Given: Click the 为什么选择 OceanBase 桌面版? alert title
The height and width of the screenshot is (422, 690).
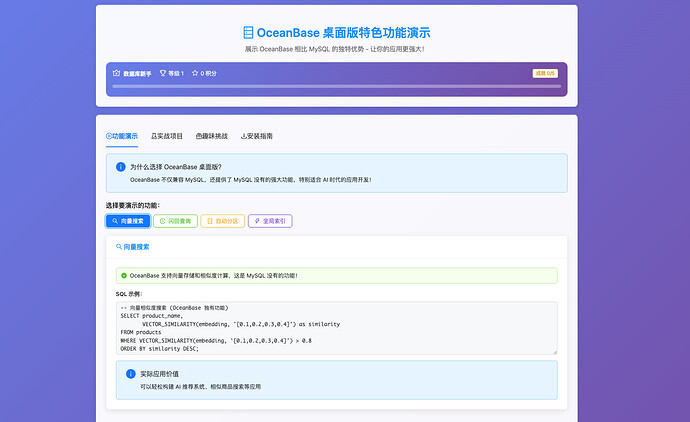Looking at the screenshot, I should click(x=176, y=167).
